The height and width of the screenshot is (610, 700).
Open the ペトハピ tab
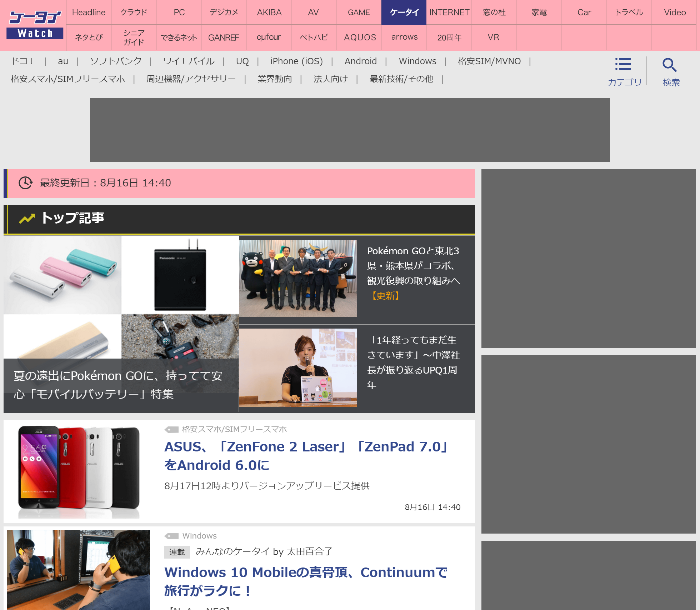(314, 37)
